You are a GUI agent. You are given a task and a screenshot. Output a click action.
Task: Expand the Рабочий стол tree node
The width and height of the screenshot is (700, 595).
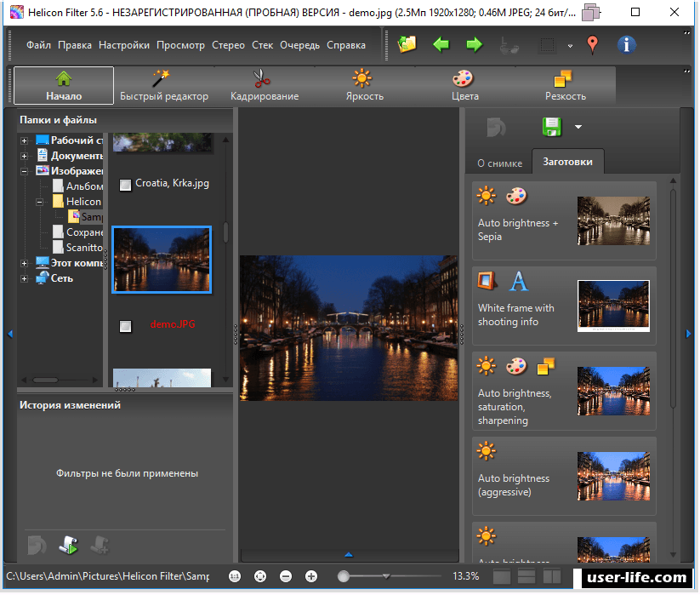(24, 140)
